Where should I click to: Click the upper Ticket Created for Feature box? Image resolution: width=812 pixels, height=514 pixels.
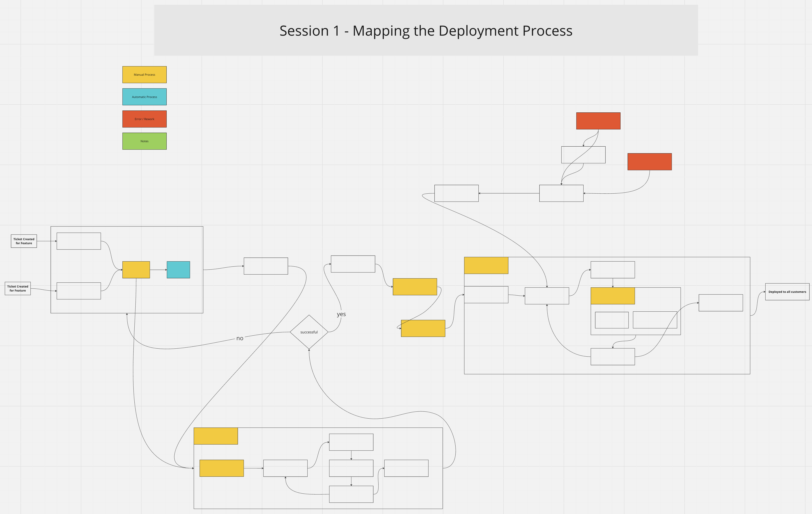click(x=24, y=241)
